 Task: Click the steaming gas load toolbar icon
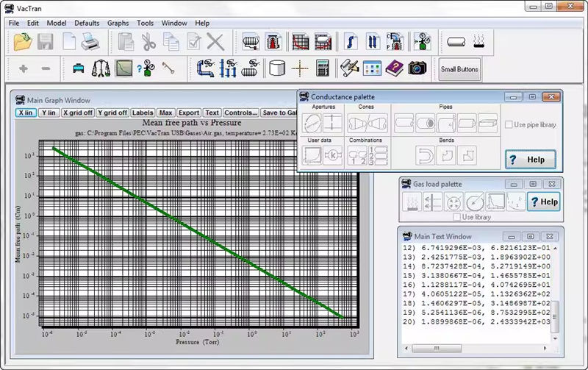click(479, 41)
